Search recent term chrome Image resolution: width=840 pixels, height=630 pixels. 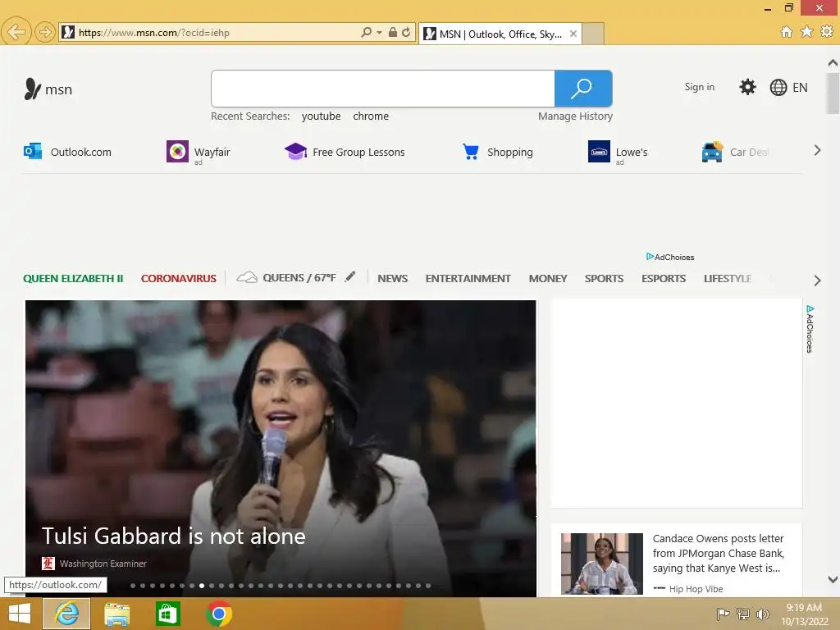371,116
